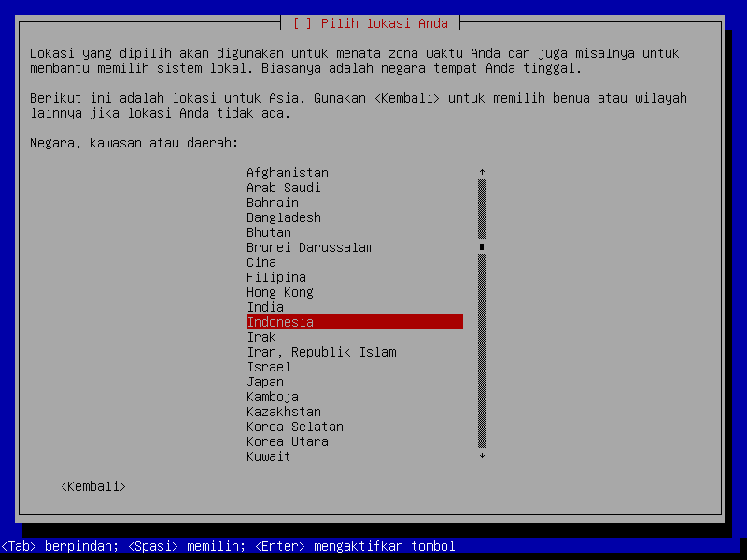This screenshot has height=560, width=747.
Task: Click the scrollbar position marker
Action: (482, 247)
